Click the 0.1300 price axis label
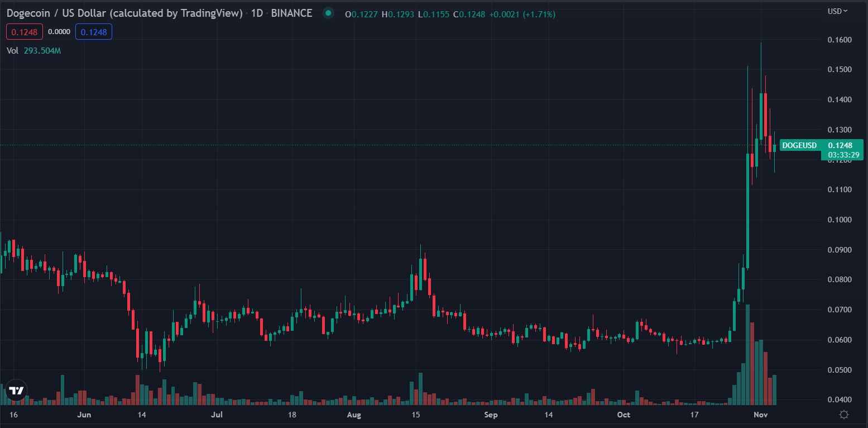The height and width of the screenshot is (428, 868). pos(840,130)
